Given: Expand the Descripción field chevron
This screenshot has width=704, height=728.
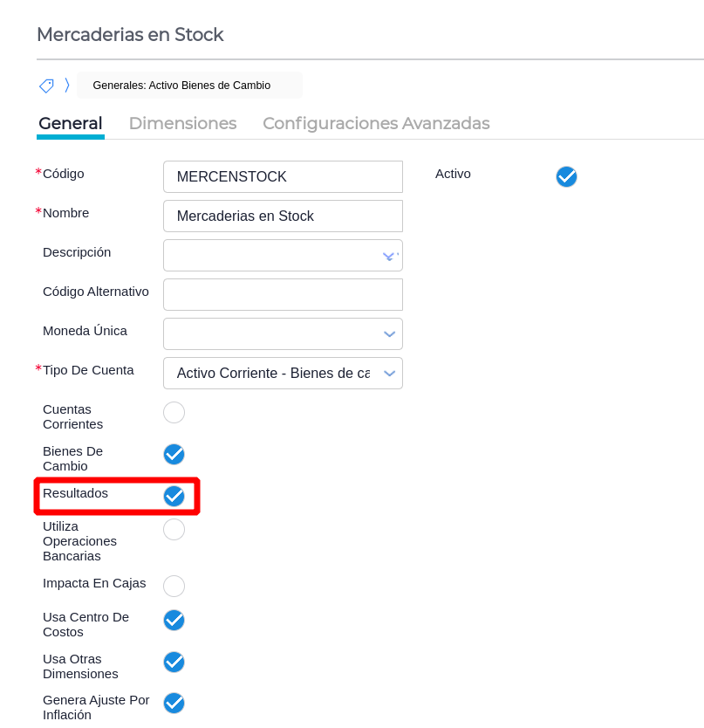Looking at the screenshot, I should (x=389, y=256).
